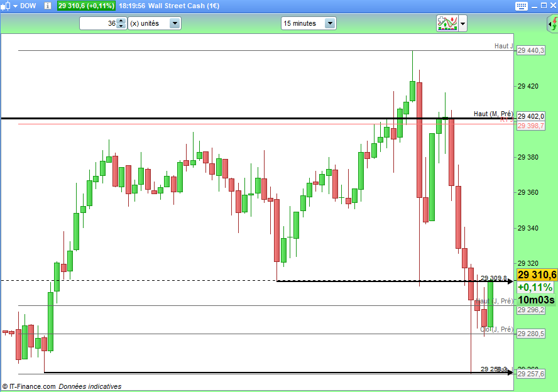Open the instrument info icon
558x392 pixels.
[x=48, y=6]
